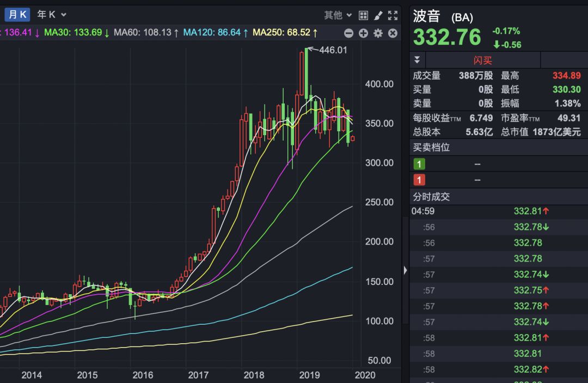Image resolution: width=588 pixels, height=383 pixels.
Task: Click the double-arrow collapse icon beside 闪买
Action: (x=418, y=60)
